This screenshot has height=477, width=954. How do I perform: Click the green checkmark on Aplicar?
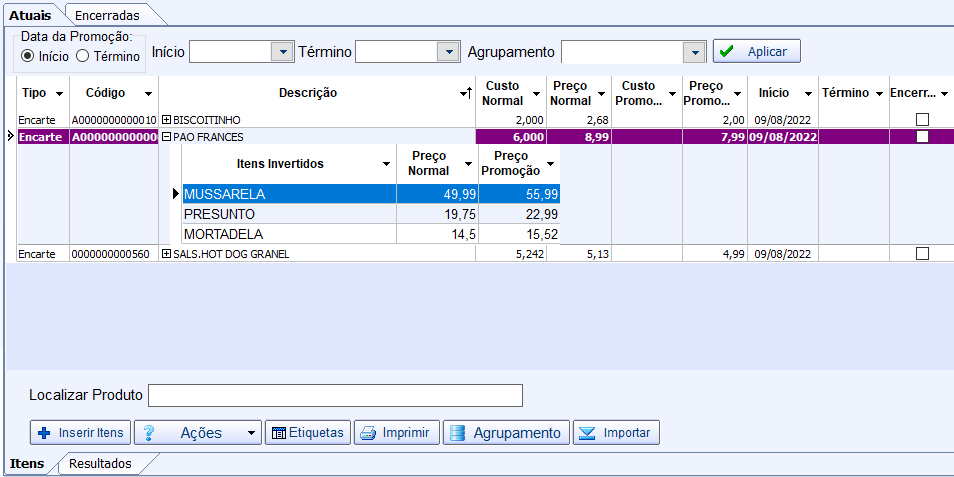[727, 51]
